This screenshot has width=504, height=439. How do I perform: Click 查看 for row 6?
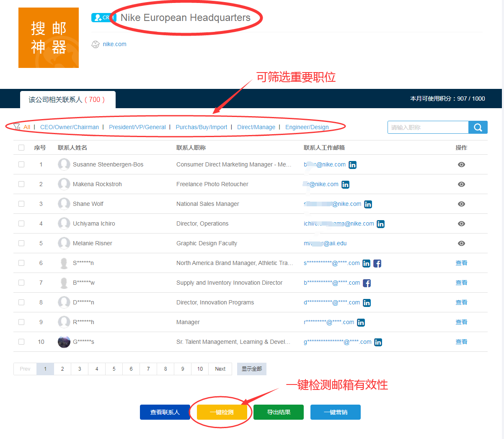pyautogui.click(x=461, y=263)
